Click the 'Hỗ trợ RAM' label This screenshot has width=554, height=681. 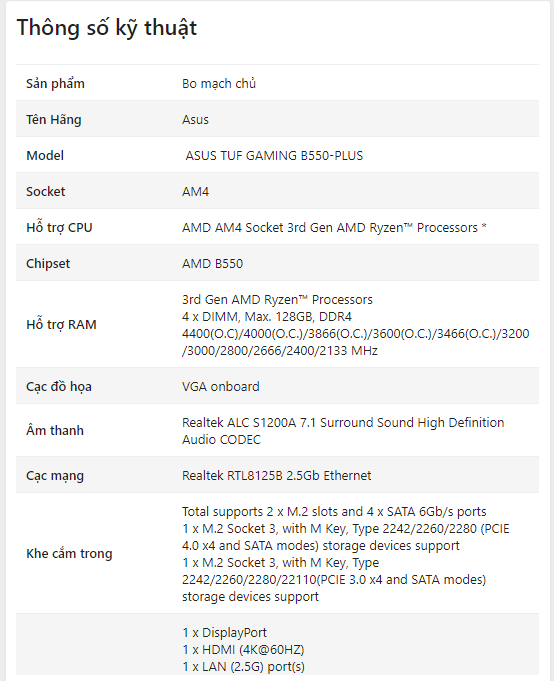(61, 324)
